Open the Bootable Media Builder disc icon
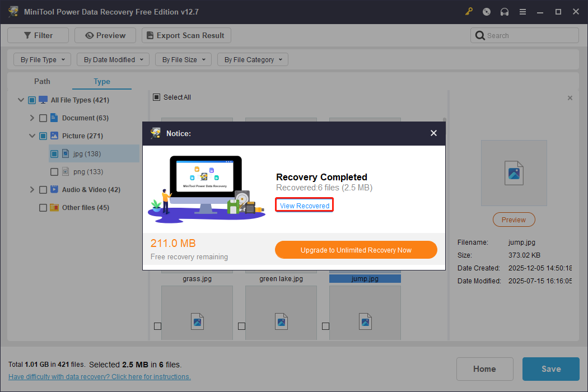The image size is (588, 392). coord(487,11)
